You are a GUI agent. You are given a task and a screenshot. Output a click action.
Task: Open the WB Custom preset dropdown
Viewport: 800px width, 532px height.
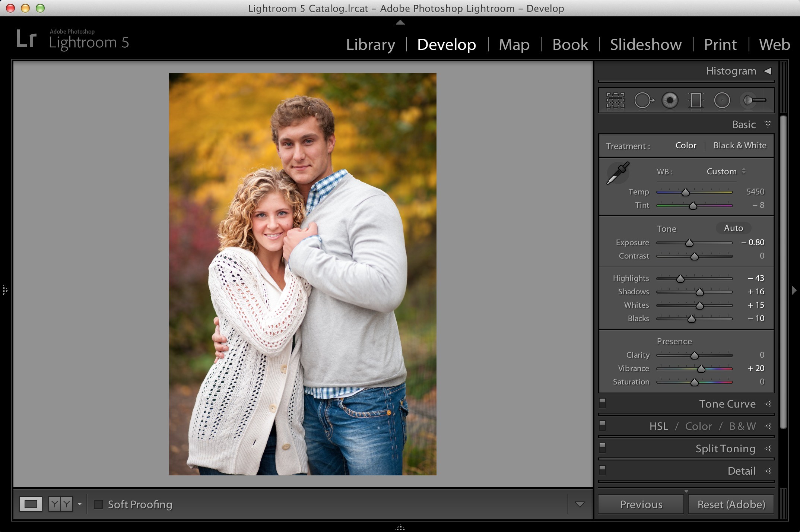pos(726,171)
